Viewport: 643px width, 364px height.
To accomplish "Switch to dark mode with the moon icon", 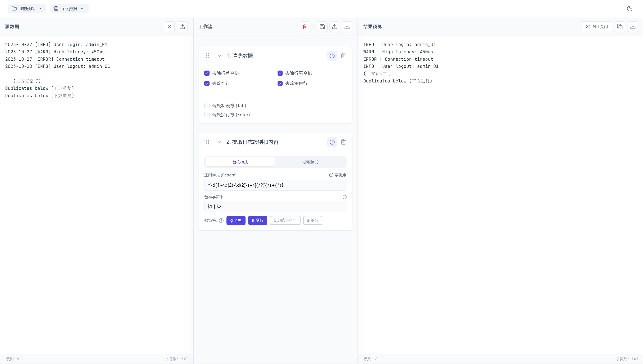I will click(630, 9).
